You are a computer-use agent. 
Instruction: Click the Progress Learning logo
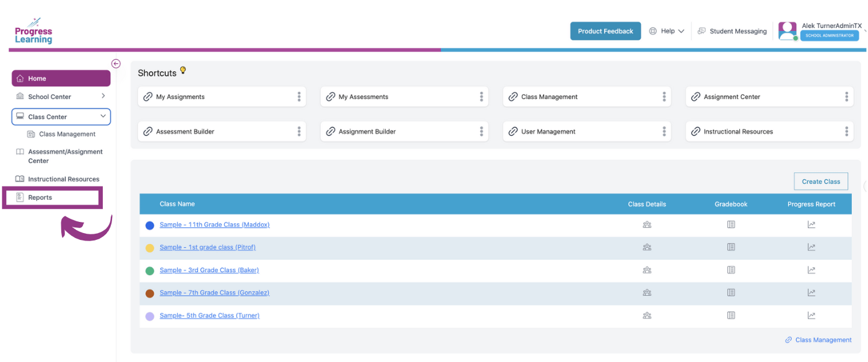33,31
